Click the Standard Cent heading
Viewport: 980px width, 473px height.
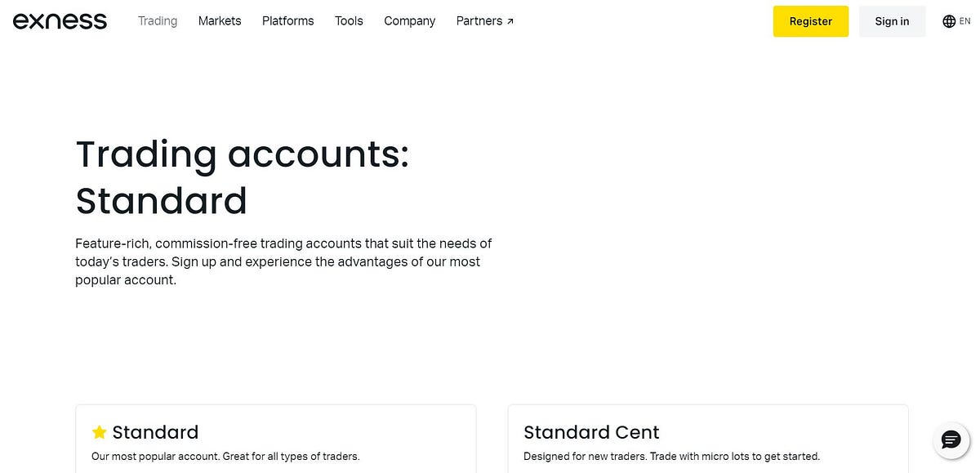click(591, 432)
